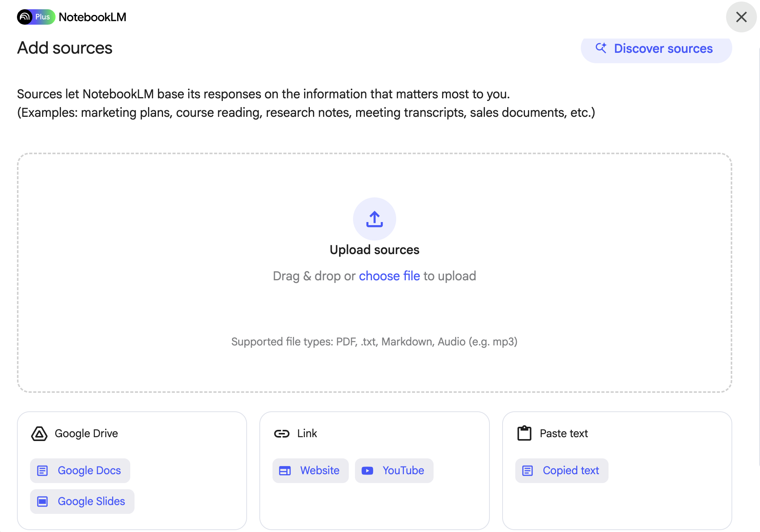The height and width of the screenshot is (532, 760).
Task: Click the Google Docs document icon
Action: (42, 471)
